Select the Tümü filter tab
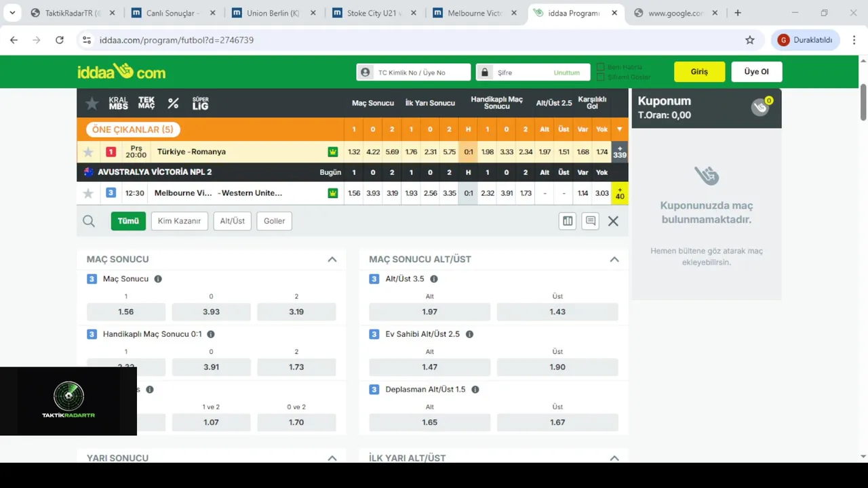This screenshot has width=868, height=488. click(128, 221)
